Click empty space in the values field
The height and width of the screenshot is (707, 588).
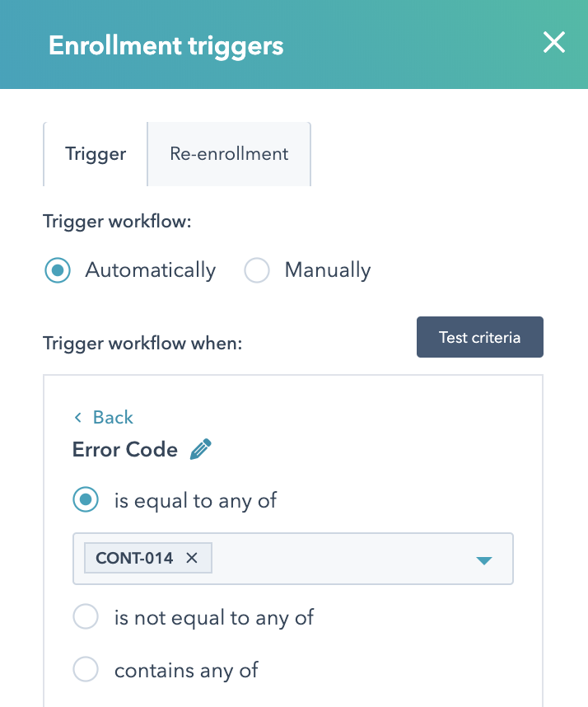point(343,559)
